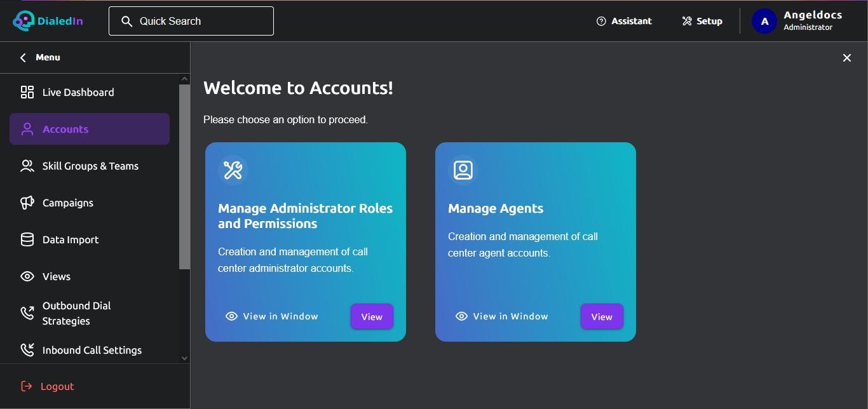The image size is (868, 409).
Task: Click sidebar scrollbar down arrow
Action: (x=185, y=358)
